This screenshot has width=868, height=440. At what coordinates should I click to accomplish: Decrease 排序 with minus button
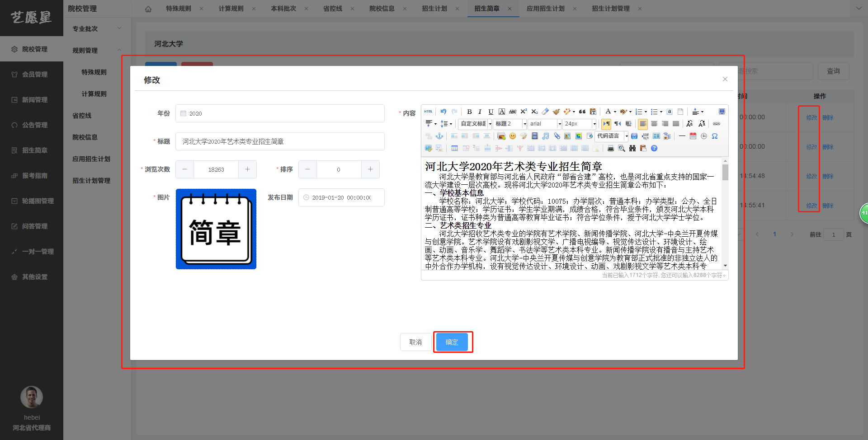point(307,169)
